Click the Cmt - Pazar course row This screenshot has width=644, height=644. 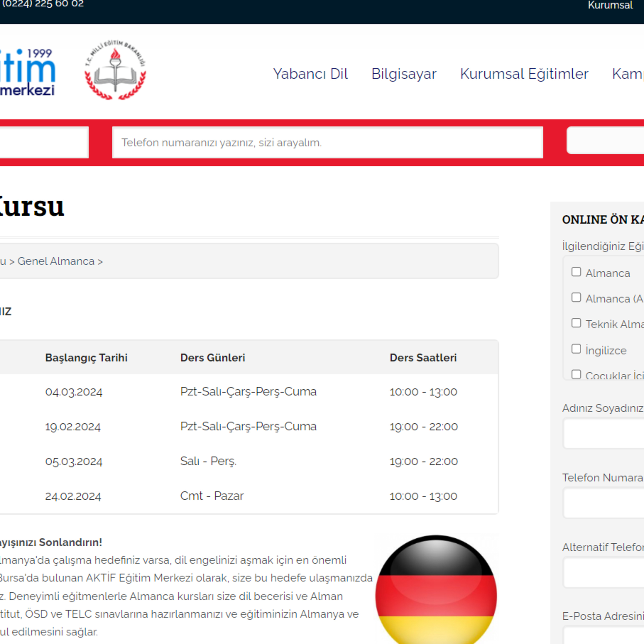coord(212,496)
